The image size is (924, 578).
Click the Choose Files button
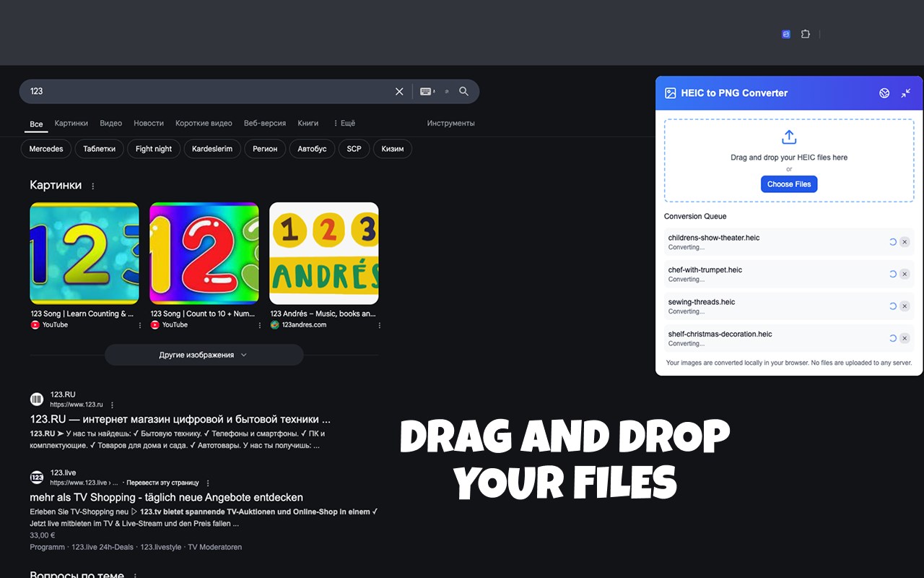click(x=789, y=184)
